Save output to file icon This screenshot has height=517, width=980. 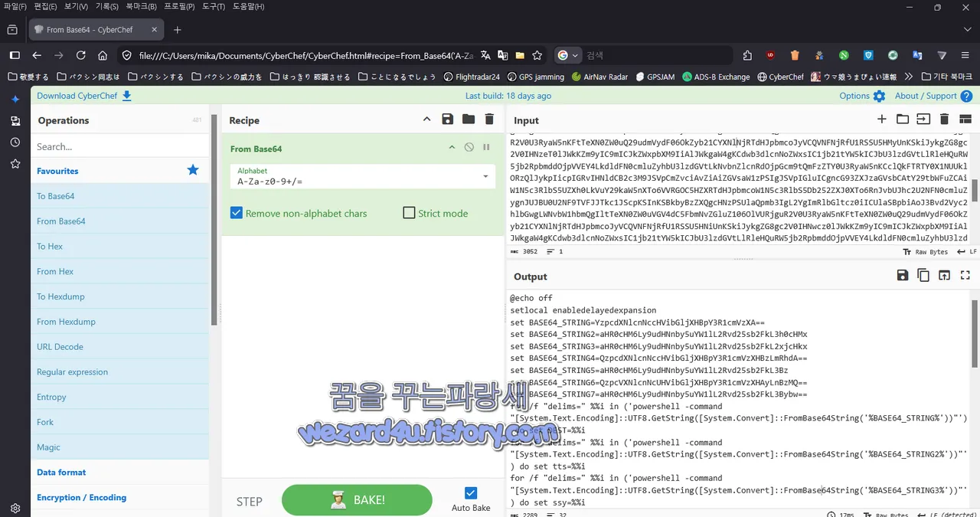pos(903,276)
